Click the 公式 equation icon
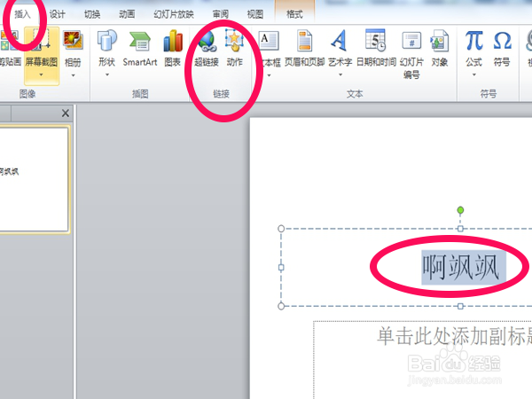The image size is (532, 399). pyautogui.click(x=474, y=41)
